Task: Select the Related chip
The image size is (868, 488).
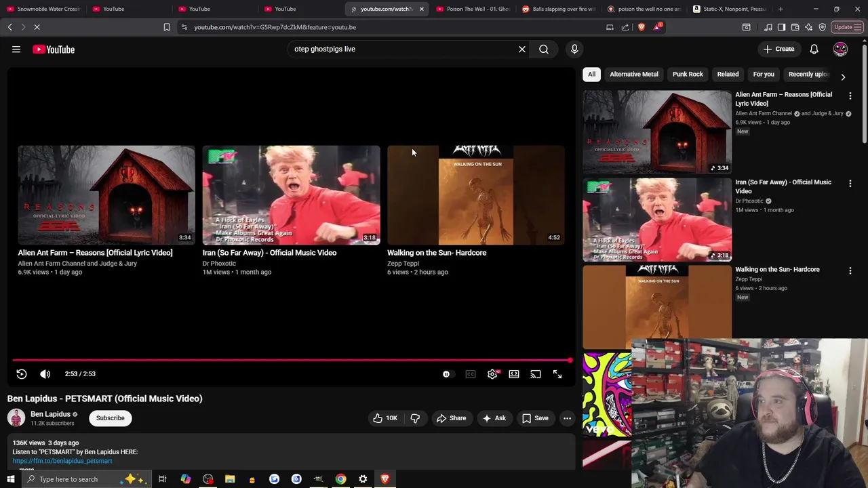Action: click(x=728, y=75)
